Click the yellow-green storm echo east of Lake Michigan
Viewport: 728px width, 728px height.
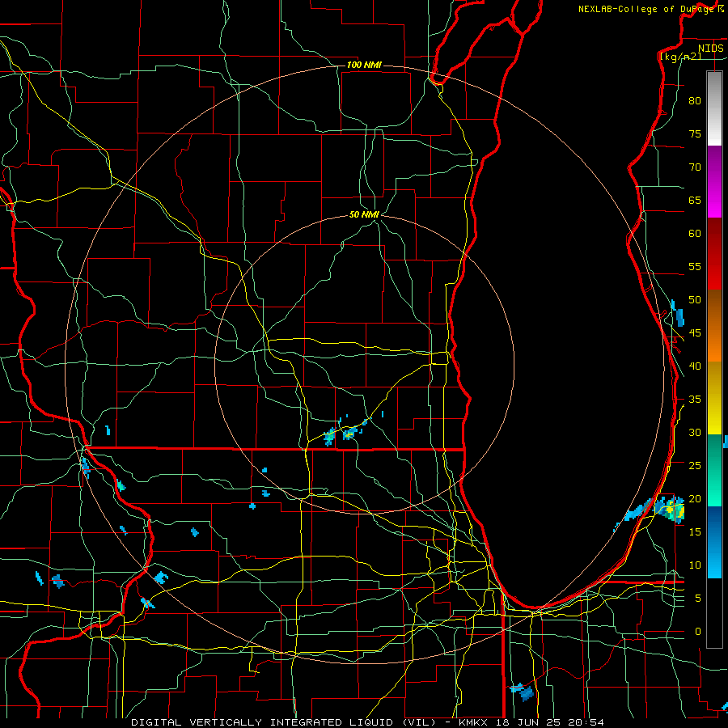[x=670, y=509]
